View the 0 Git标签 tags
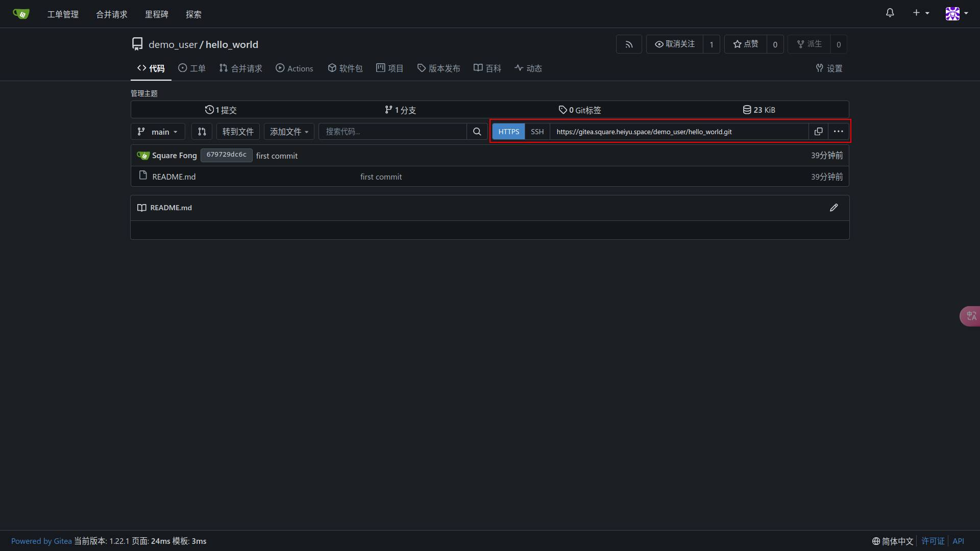 pyautogui.click(x=580, y=110)
